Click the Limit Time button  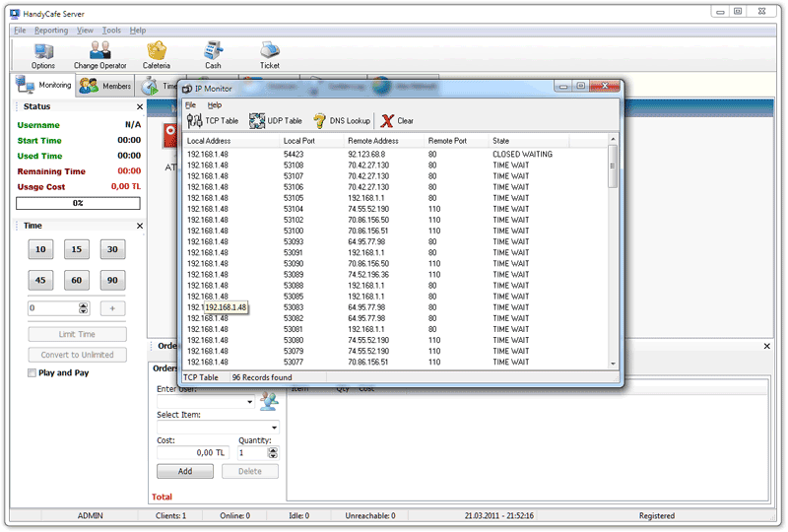(78, 334)
